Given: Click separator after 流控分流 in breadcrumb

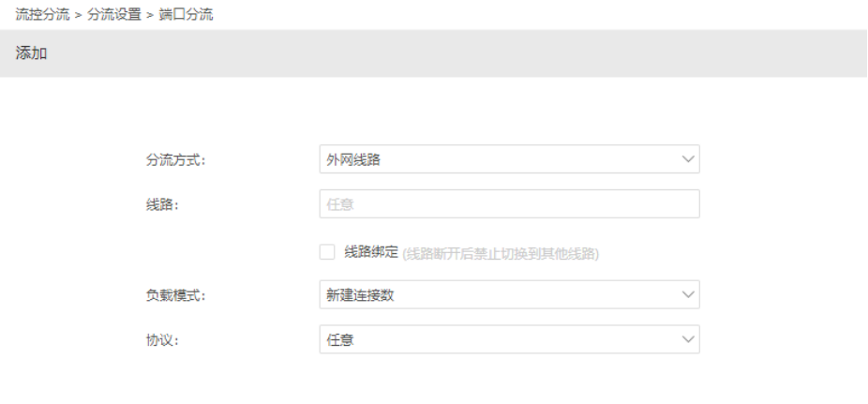Looking at the screenshot, I should pyautogui.click(x=78, y=15).
